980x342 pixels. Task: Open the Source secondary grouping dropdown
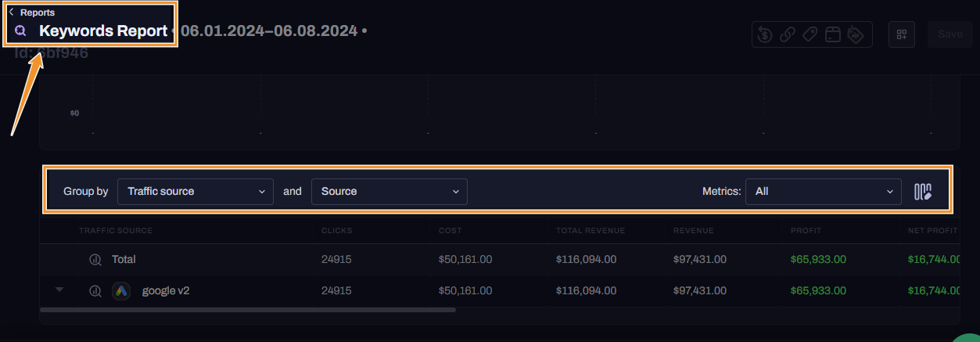(389, 192)
